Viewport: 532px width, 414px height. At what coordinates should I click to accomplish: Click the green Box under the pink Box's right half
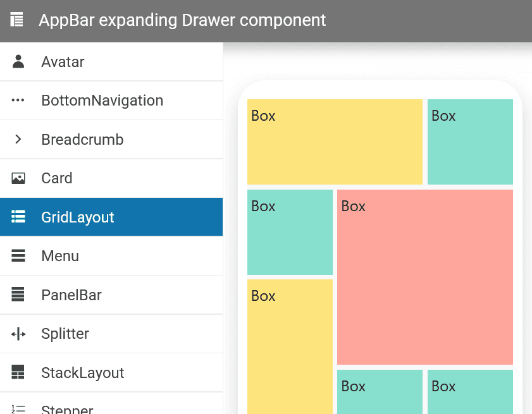click(470, 392)
